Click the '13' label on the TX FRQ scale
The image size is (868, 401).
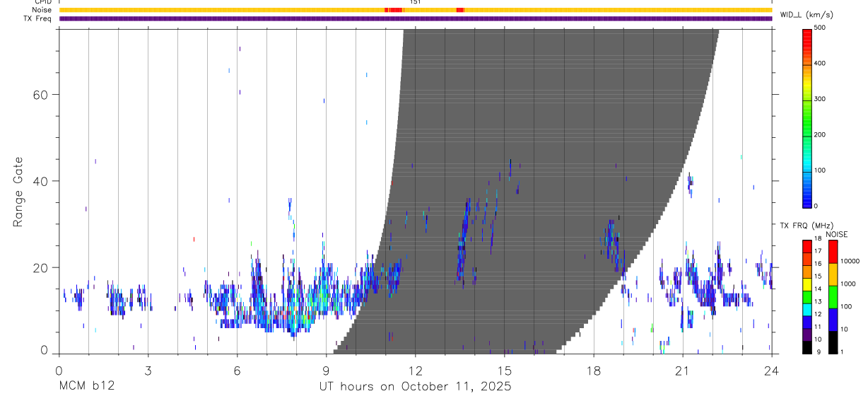point(818,301)
